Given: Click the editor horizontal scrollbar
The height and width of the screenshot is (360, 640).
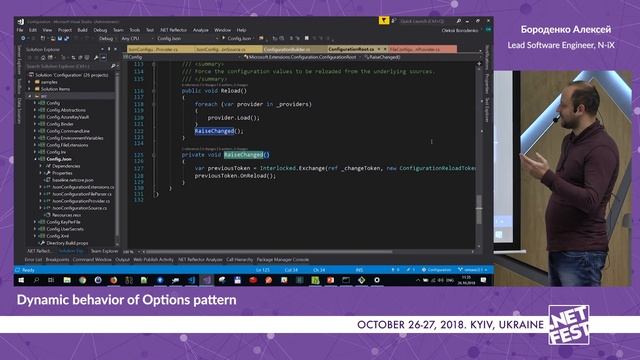Looking at the screenshot, I should [269, 251].
